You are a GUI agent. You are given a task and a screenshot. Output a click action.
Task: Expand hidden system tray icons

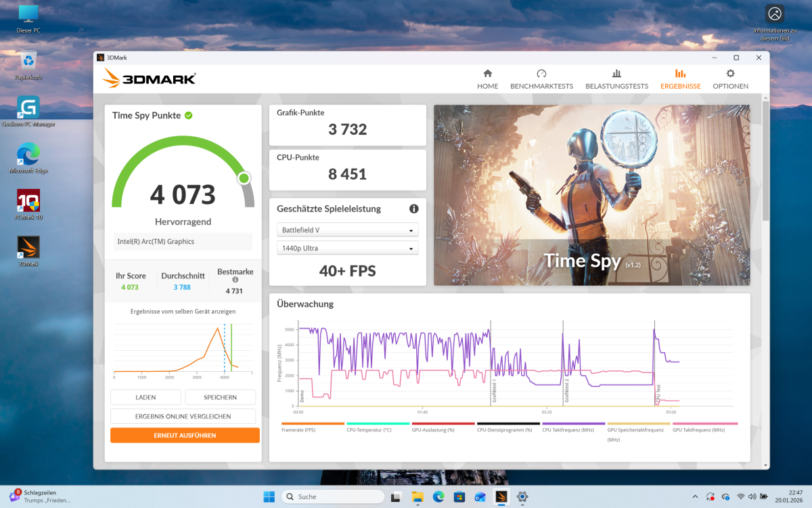pyautogui.click(x=695, y=496)
